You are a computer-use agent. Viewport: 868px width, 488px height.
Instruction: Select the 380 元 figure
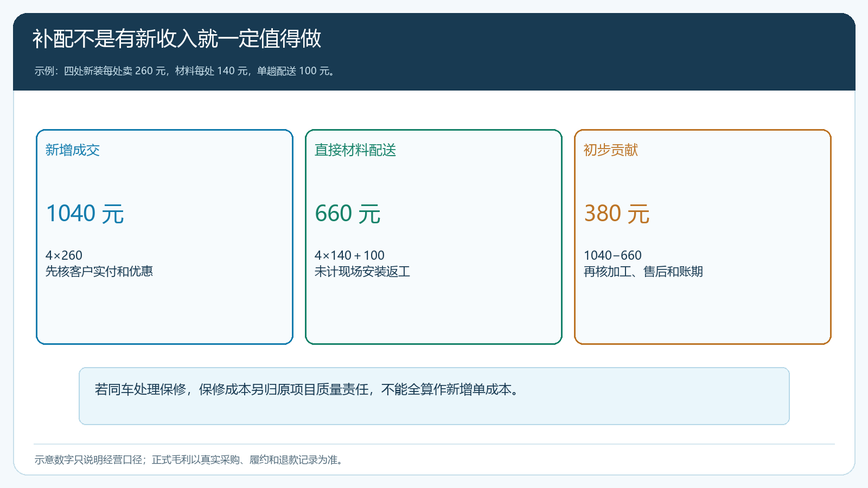click(x=617, y=214)
